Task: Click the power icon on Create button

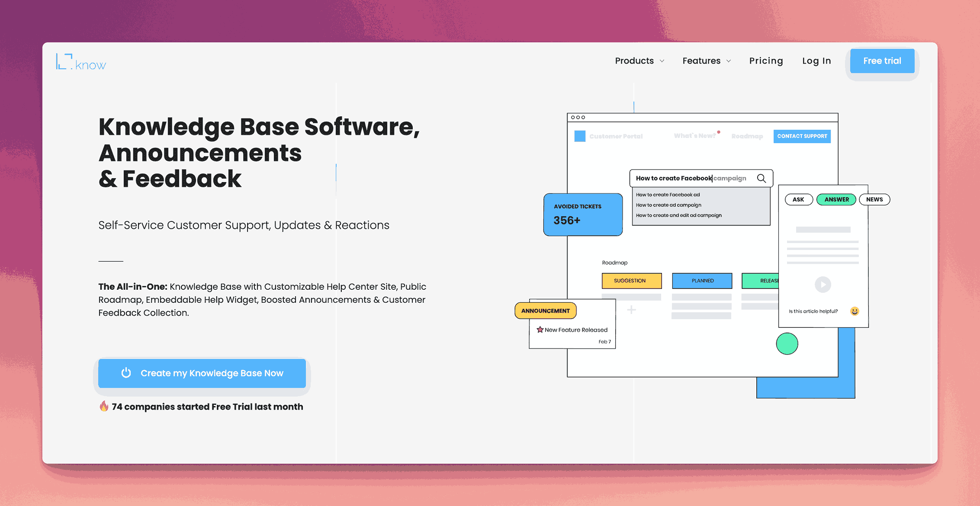Action: pos(126,373)
